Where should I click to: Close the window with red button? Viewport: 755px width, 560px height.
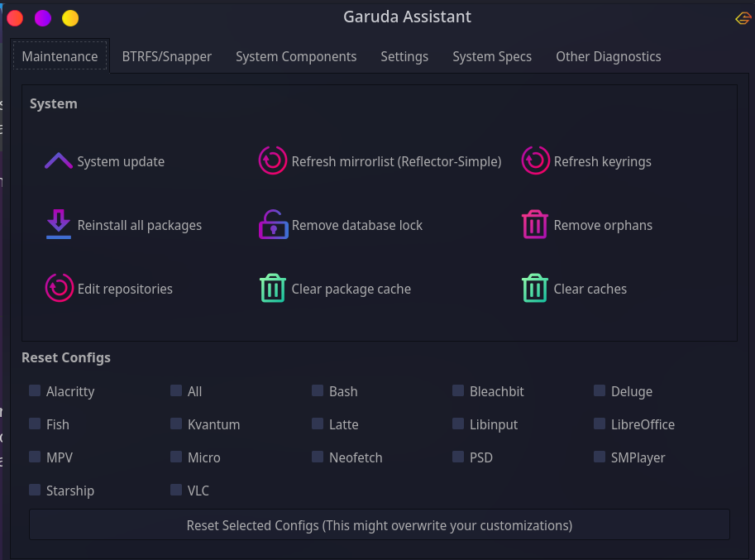coord(15,18)
